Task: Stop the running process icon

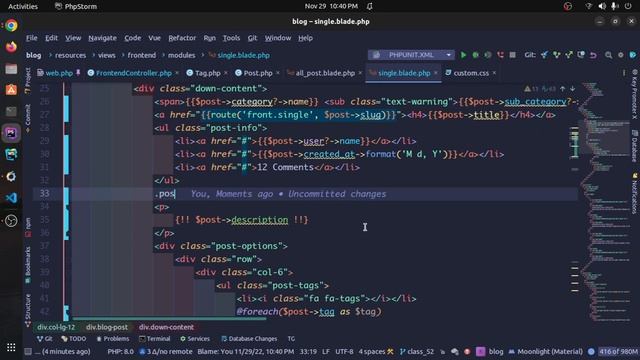Action: [513, 55]
